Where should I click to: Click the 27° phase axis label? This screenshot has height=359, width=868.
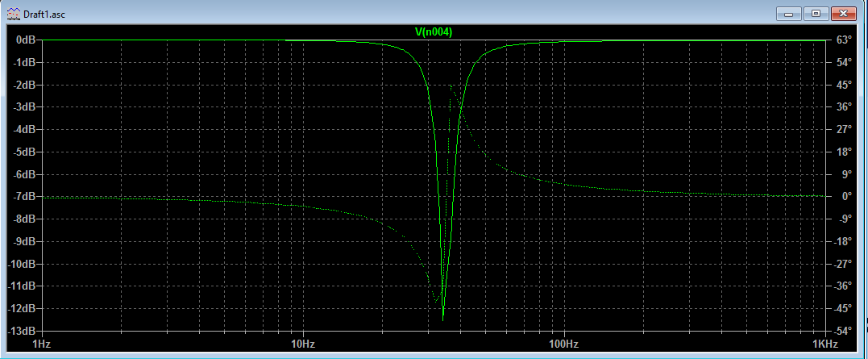click(x=843, y=130)
